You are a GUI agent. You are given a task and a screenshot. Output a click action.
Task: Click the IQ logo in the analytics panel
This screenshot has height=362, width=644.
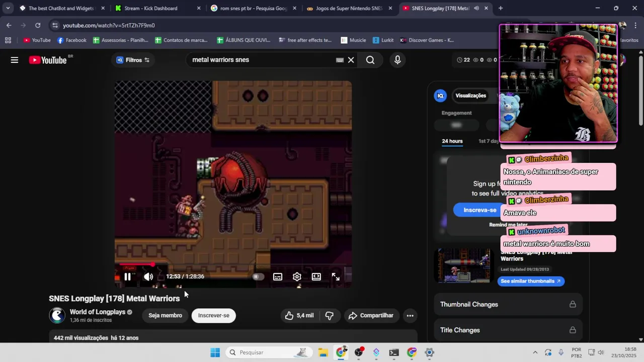click(x=440, y=96)
